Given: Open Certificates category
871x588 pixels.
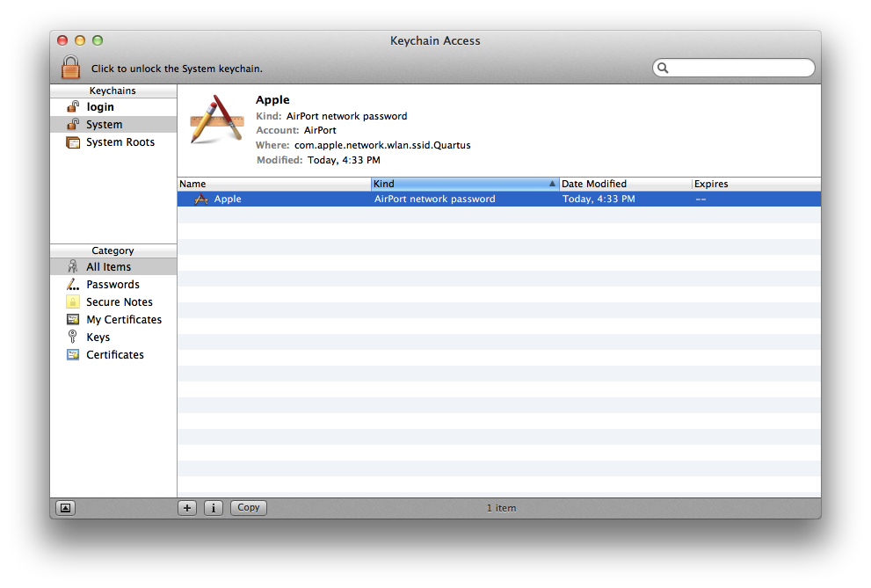Looking at the screenshot, I should click(x=113, y=355).
